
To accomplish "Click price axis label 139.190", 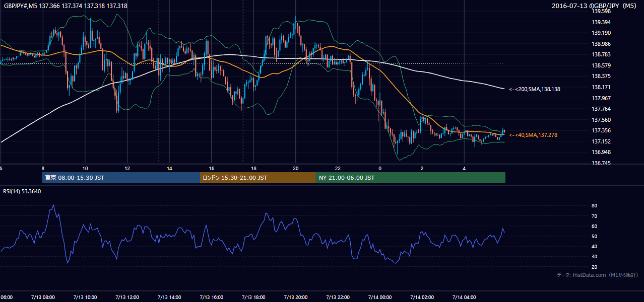I will click(x=601, y=33).
